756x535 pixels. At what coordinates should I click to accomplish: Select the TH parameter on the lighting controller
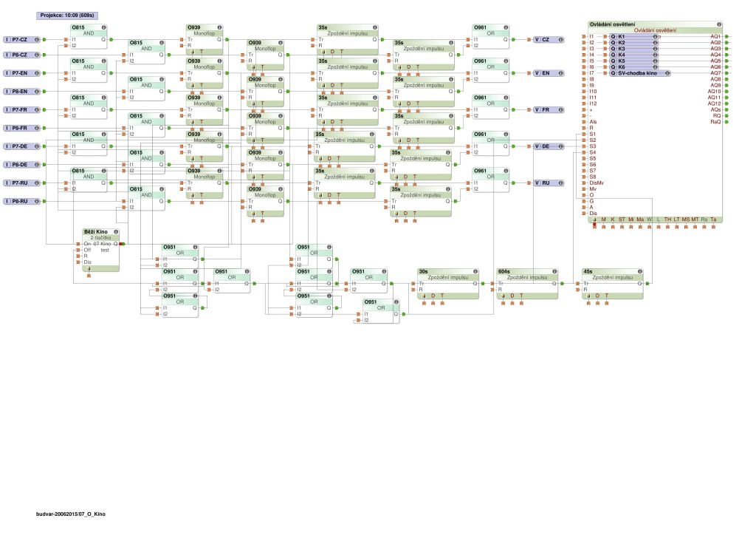(x=667, y=219)
